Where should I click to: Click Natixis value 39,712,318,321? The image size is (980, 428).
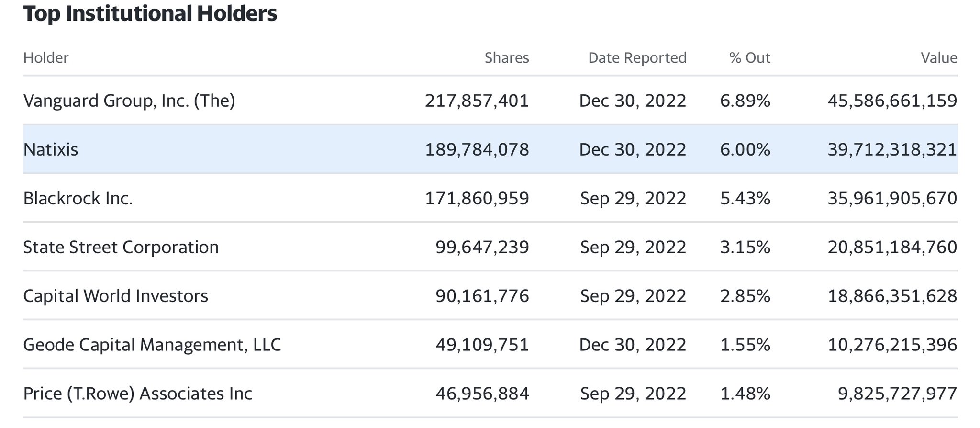(892, 150)
